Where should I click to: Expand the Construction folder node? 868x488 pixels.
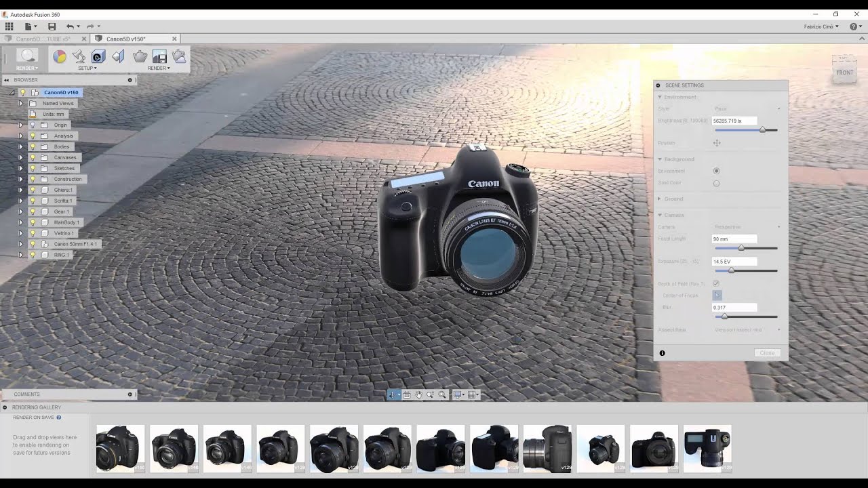(x=20, y=179)
